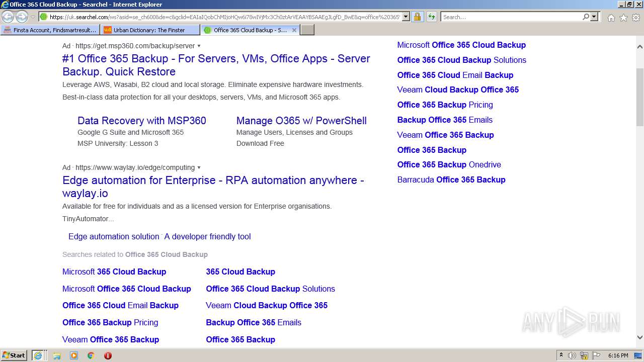Open related search Microsoft 365 Cloud Backup
This screenshot has width=644, height=362.
(114, 271)
